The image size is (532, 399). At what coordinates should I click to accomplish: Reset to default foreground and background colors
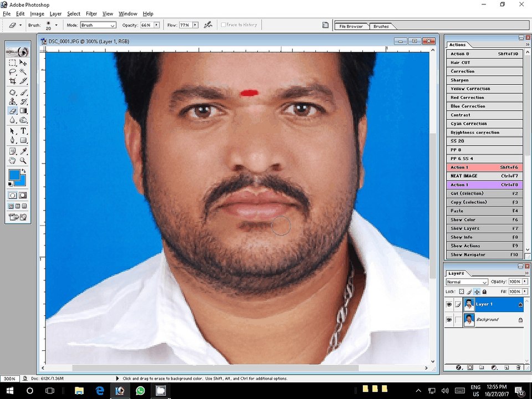(x=11, y=184)
